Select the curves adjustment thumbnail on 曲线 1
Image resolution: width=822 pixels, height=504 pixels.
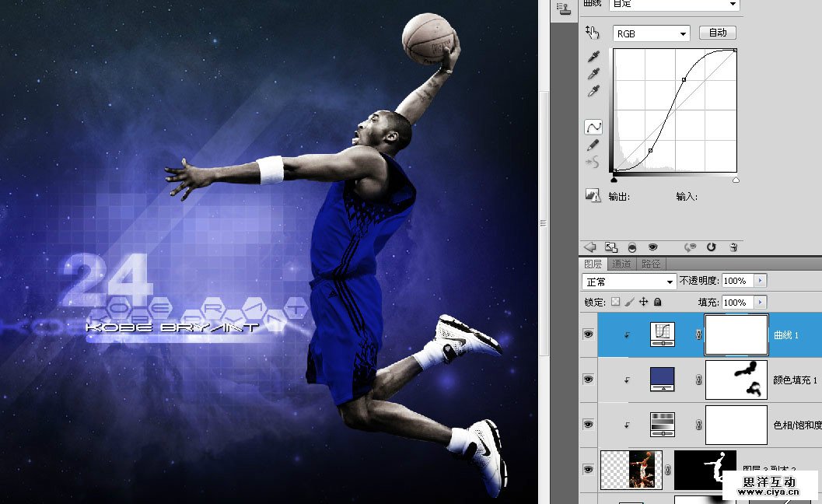(663, 334)
